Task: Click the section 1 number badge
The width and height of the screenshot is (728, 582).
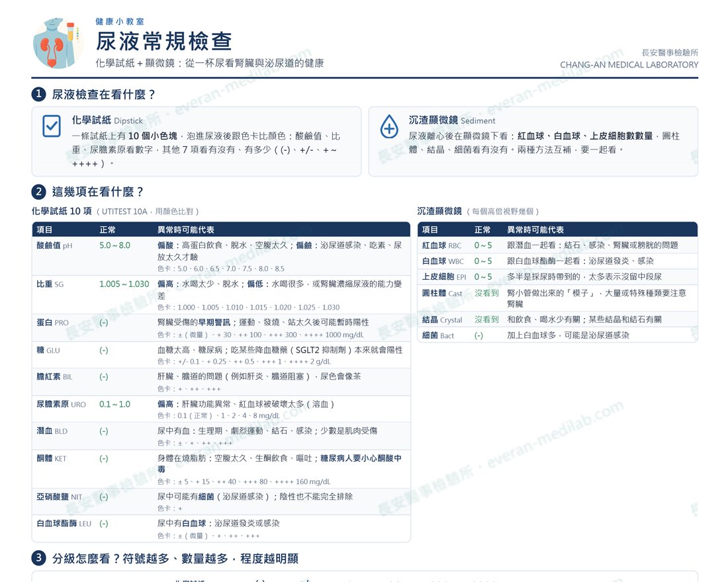Action: [38, 94]
